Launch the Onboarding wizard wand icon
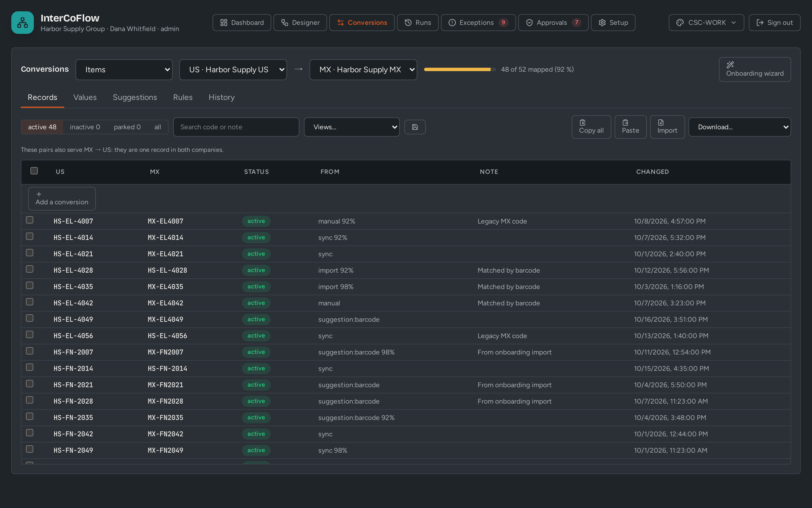The height and width of the screenshot is (508, 812). (x=730, y=65)
